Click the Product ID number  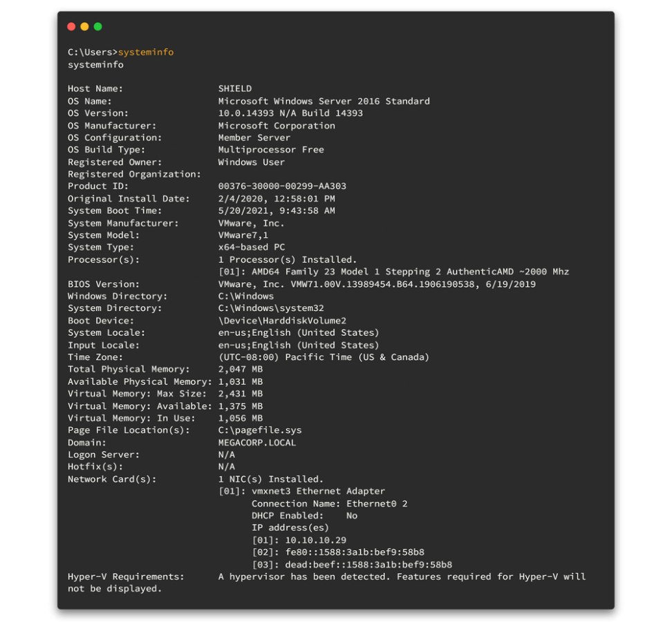click(282, 187)
